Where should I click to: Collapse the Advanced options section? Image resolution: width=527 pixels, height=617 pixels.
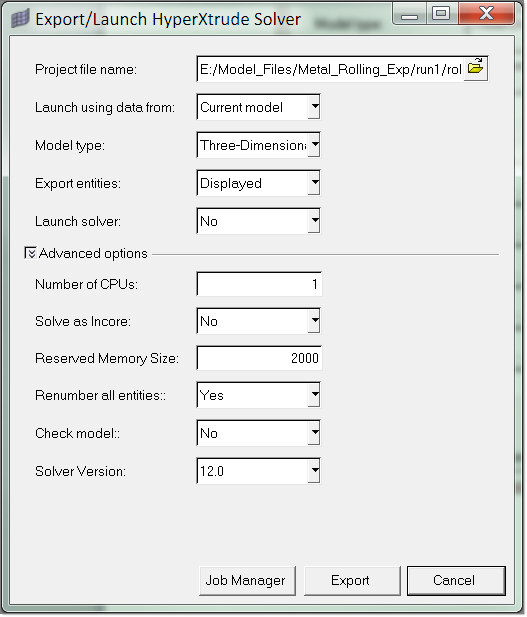30,253
